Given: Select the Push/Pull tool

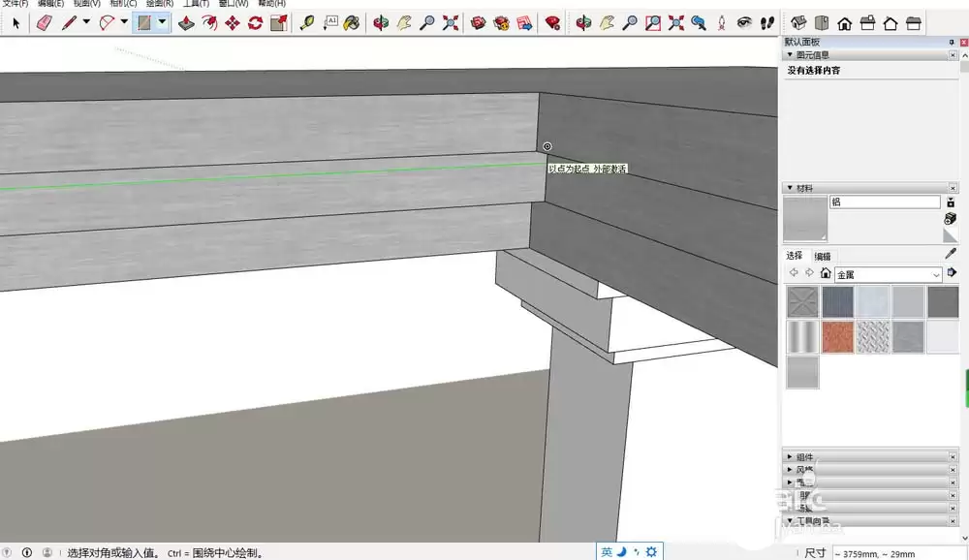Looking at the screenshot, I should tap(185, 22).
